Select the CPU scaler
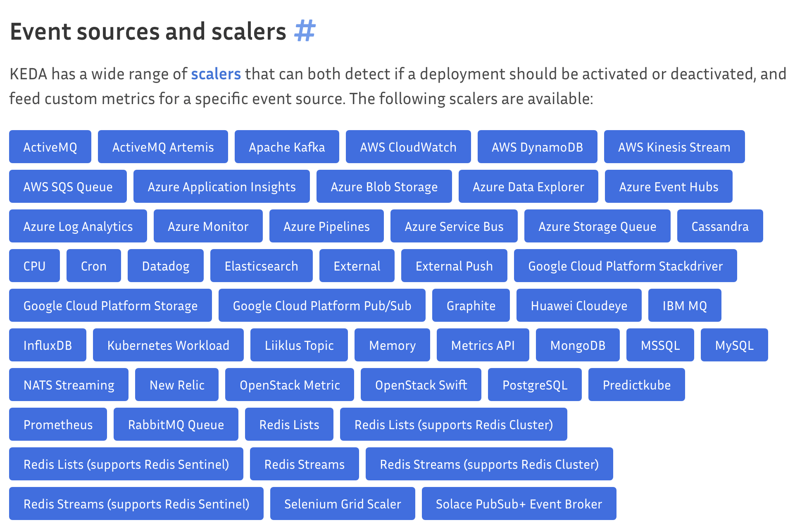Screen dimensions: 795x532 [x=34, y=266]
